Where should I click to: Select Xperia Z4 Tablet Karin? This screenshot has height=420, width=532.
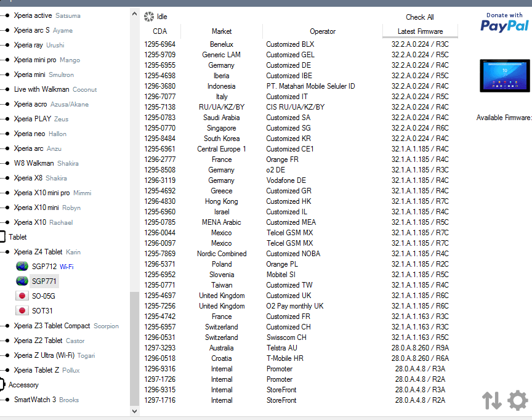tap(47, 252)
